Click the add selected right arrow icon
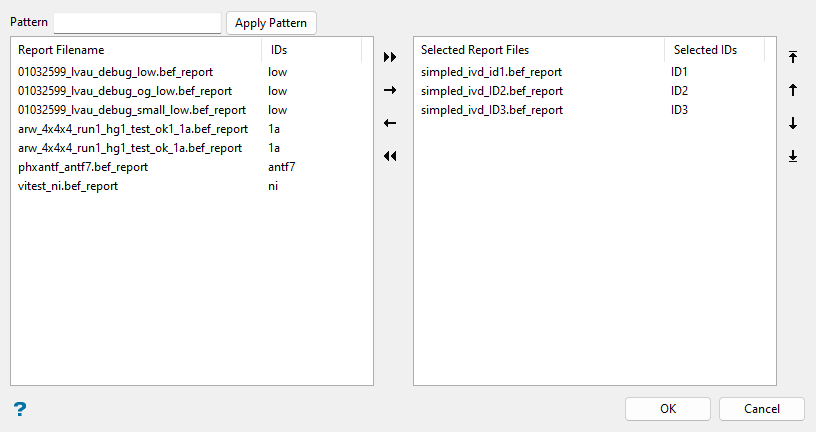816x432 pixels. coord(390,90)
